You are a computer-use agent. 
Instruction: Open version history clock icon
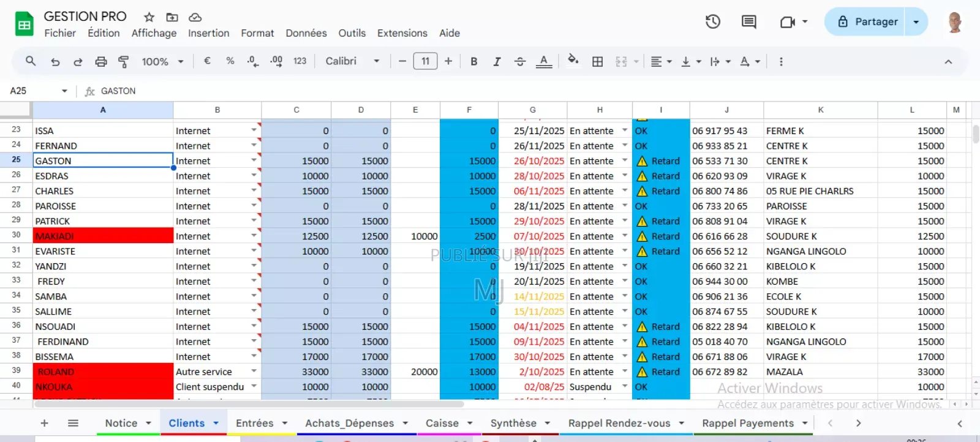712,22
